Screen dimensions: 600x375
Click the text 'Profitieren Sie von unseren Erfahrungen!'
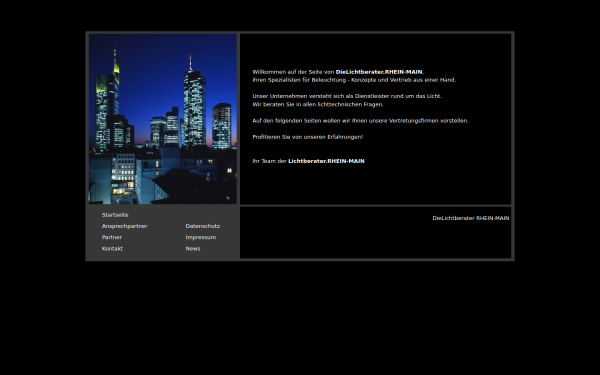(308, 137)
